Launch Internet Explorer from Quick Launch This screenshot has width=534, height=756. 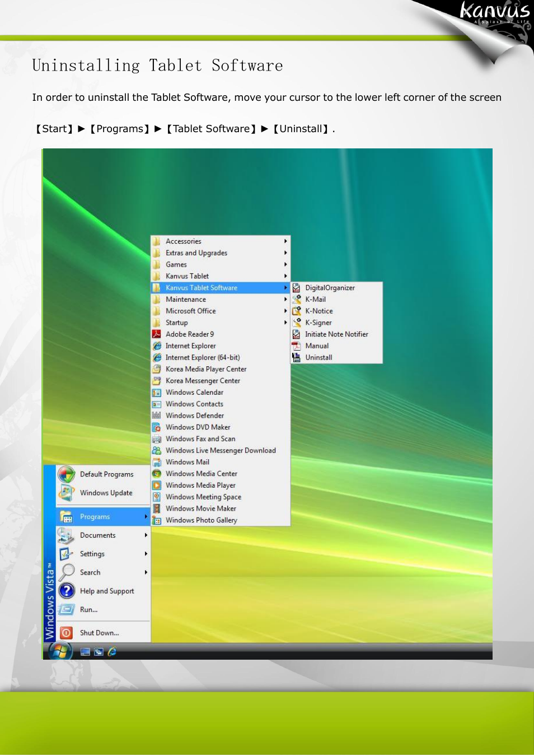coord(112,652)
